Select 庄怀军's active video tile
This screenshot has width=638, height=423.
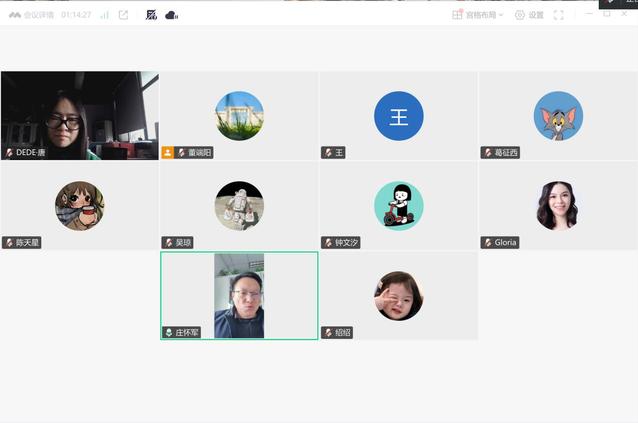pos(239,295)
